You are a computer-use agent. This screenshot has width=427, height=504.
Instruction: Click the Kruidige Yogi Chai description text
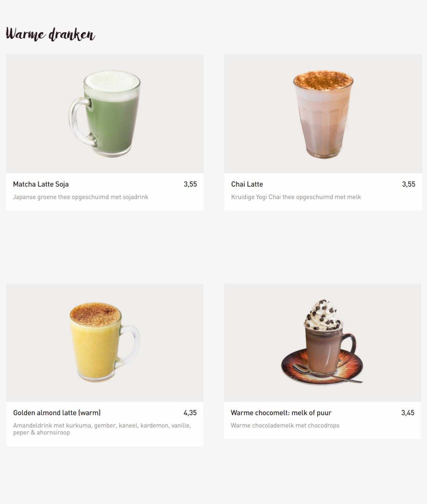(x=296, y=197)
